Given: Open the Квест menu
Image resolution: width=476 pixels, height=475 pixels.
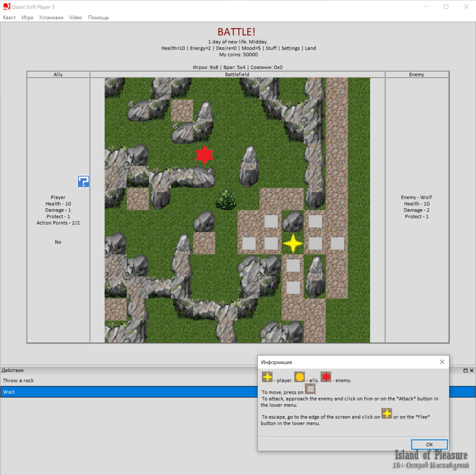Looking at the screenshot, I should (x=9, y=18).
